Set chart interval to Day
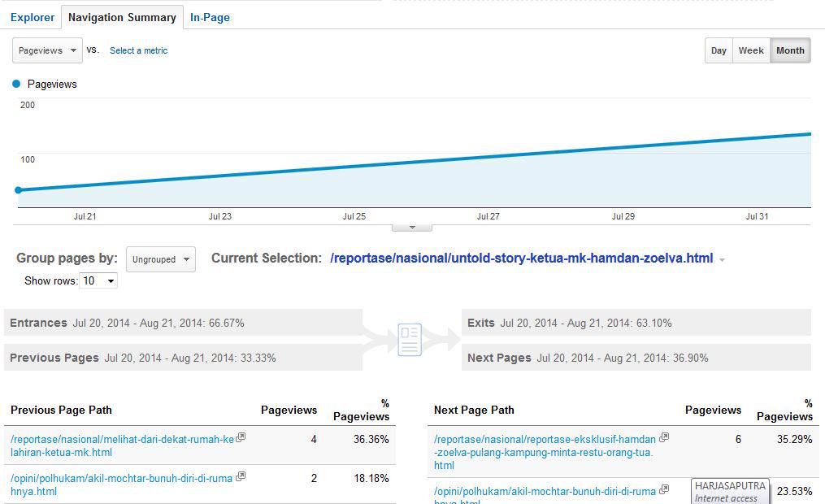This screenshot has height=504, width=825. [x=719, y=50]
